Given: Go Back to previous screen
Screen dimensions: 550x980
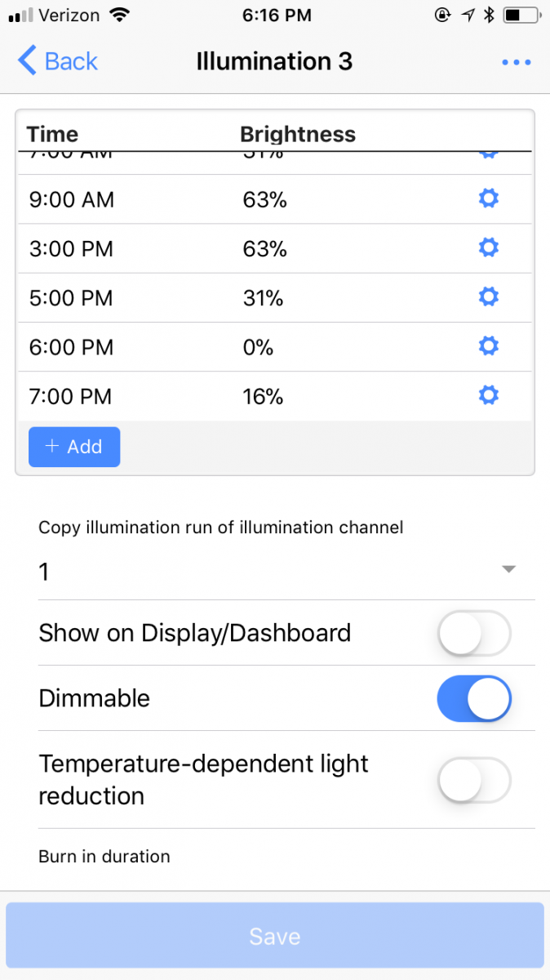Looking at the screenshot, I should (x=57, y=61).
